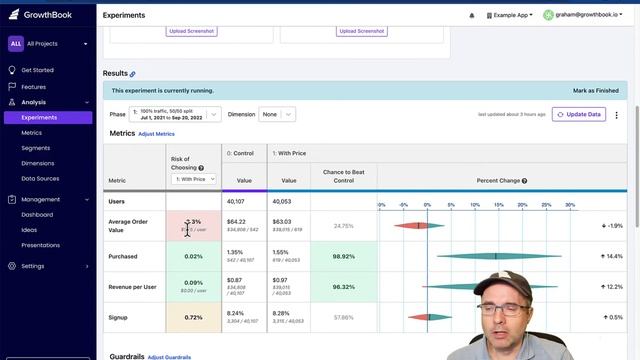Click help icon beside Percent Change
640x360 pixels.
(x=524, y=180)
